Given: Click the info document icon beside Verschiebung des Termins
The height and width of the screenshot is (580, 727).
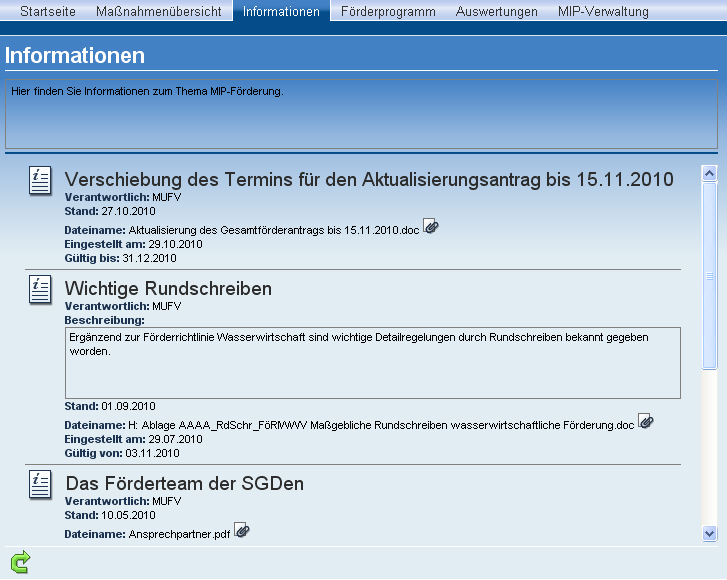Looking at the screenshot, I should [40, 181].
